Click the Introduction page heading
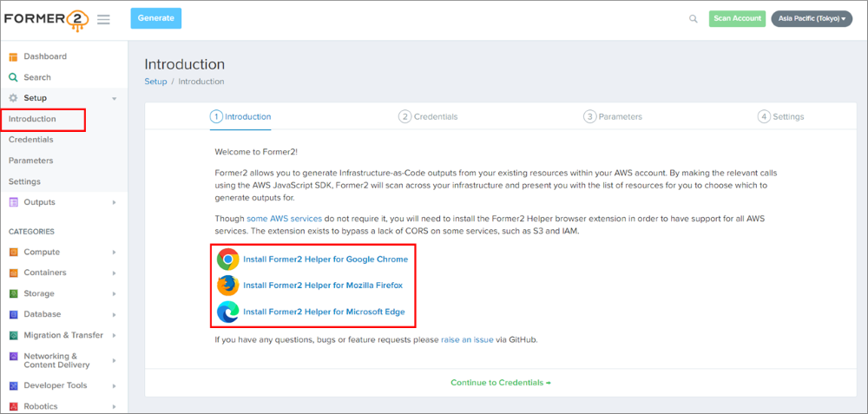Screen dimensions: 868x414 coord(185,64)
